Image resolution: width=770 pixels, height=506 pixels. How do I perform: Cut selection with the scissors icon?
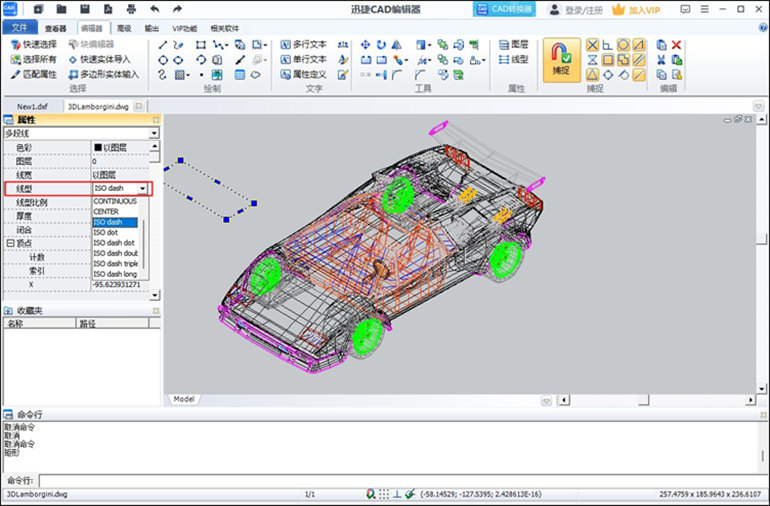pos(661,60)
